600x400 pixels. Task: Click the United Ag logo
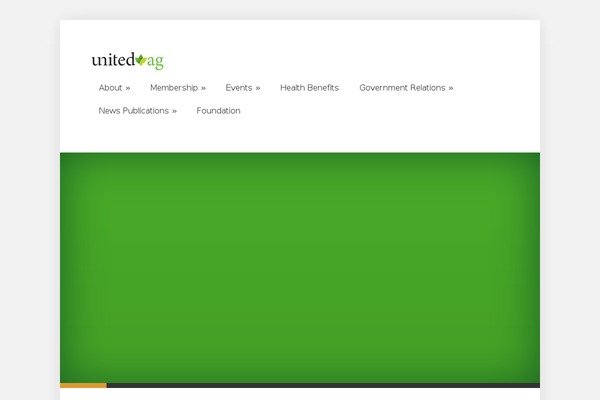[127, 60]
